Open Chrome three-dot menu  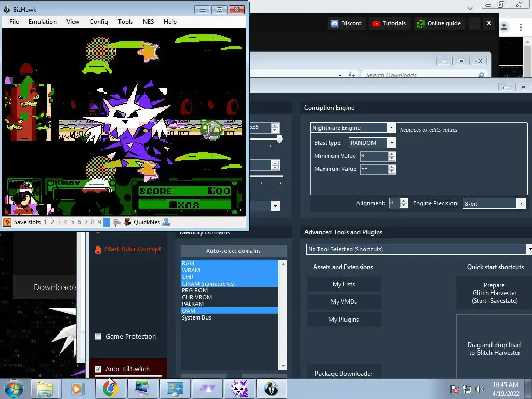[521, 27]
